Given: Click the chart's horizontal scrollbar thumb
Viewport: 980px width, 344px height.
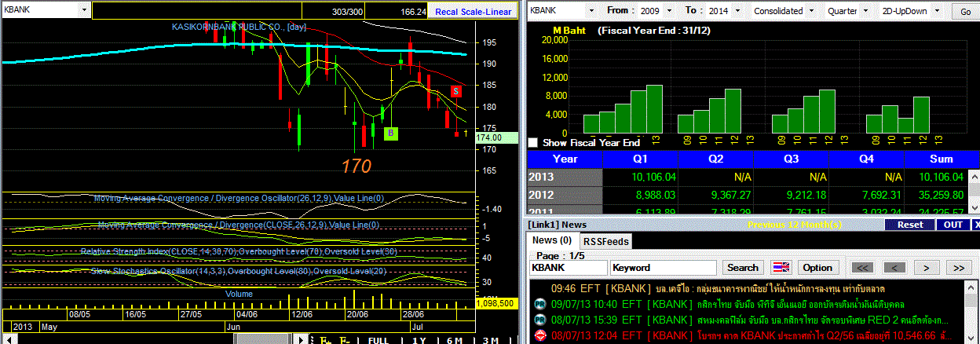Looking at the screenshot, I should click(263, 340).
